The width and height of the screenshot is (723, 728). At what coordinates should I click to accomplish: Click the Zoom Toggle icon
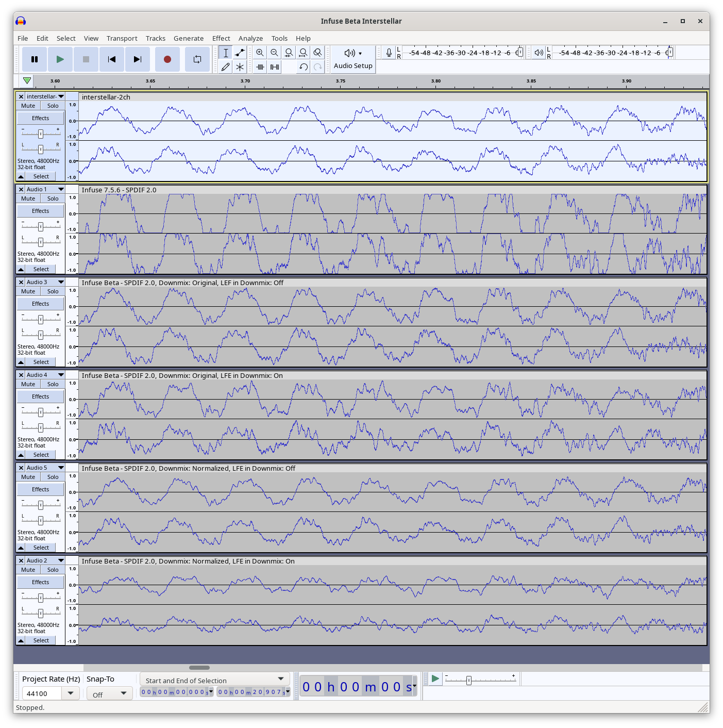click(318, 53)
